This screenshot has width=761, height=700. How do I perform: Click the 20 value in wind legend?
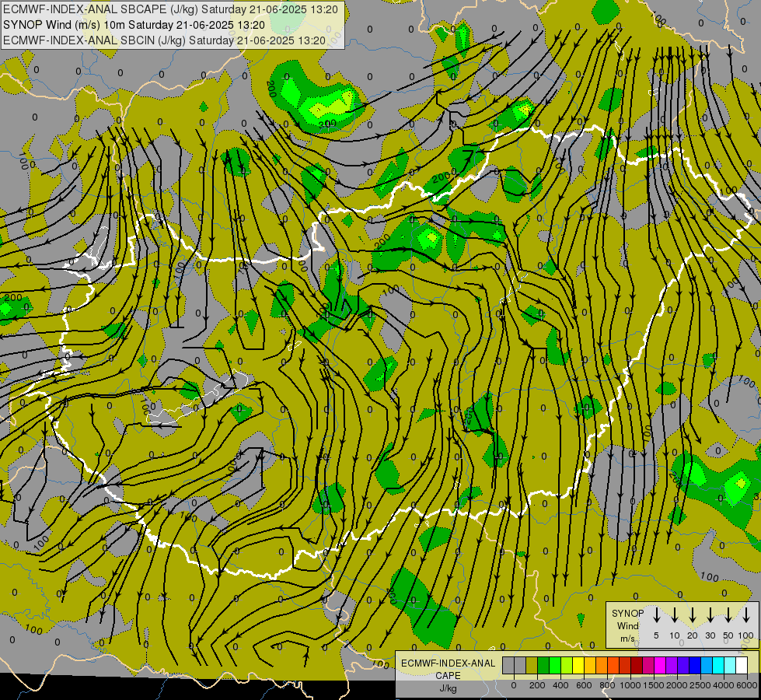click(x=693, y=635)
